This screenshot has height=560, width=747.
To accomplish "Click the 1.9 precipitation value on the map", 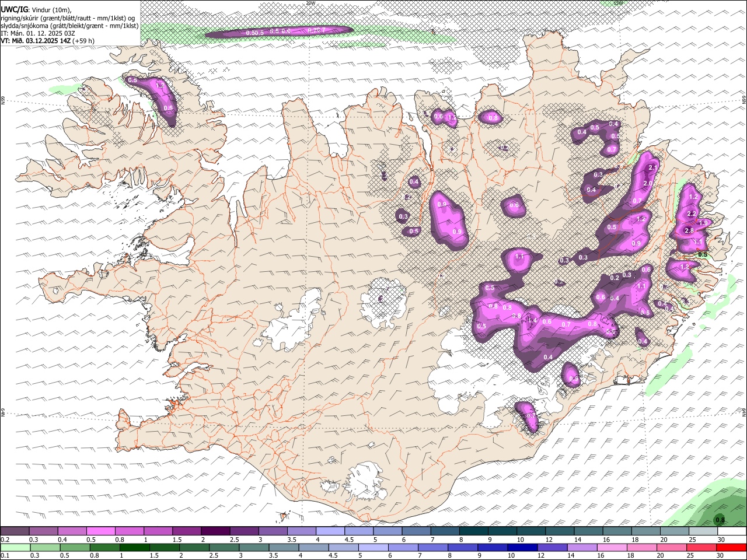I will (x=703, y=223).
